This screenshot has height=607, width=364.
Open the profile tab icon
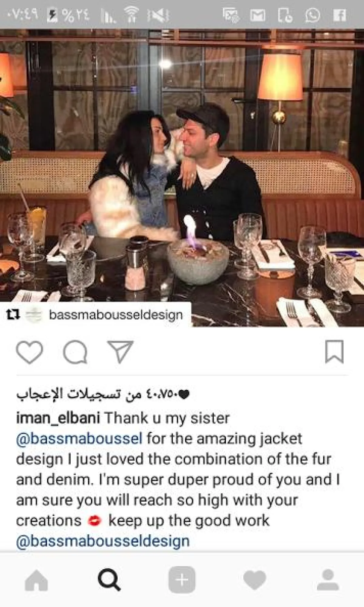[328, 580]
